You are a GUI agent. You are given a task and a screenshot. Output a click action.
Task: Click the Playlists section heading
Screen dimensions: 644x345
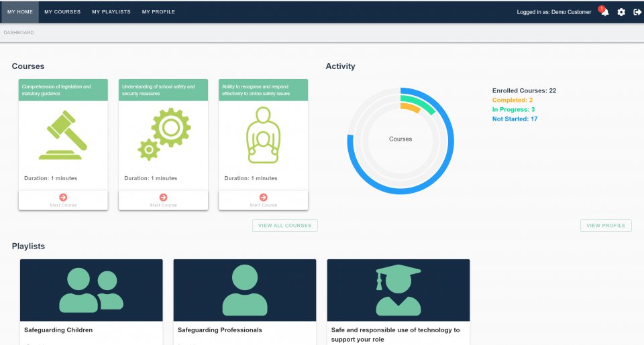[28, 246]
